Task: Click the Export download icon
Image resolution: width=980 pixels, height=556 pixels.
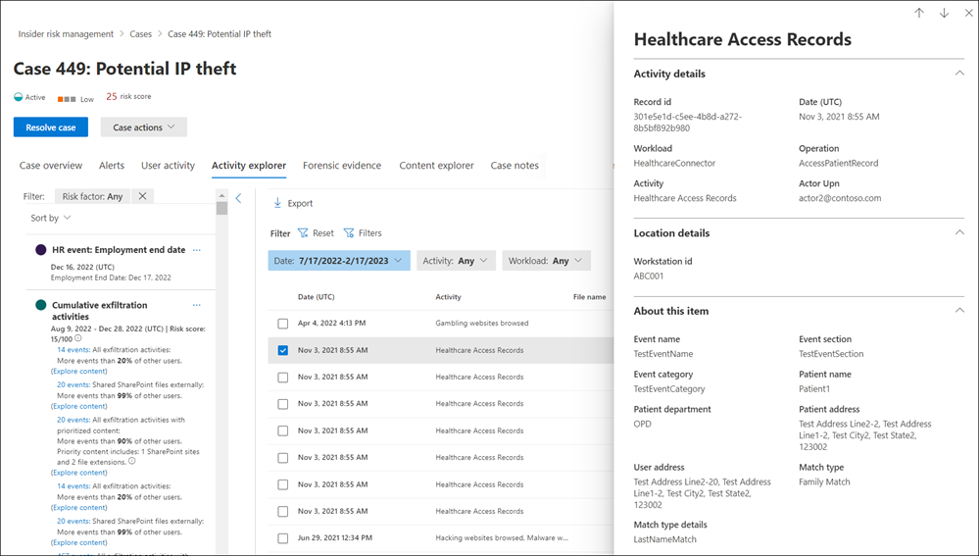Action: [x=277, y=204]
